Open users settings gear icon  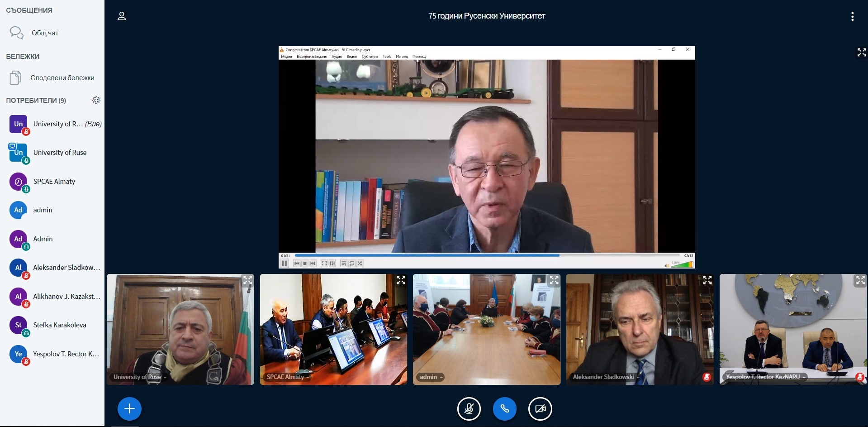coord(96,101)
